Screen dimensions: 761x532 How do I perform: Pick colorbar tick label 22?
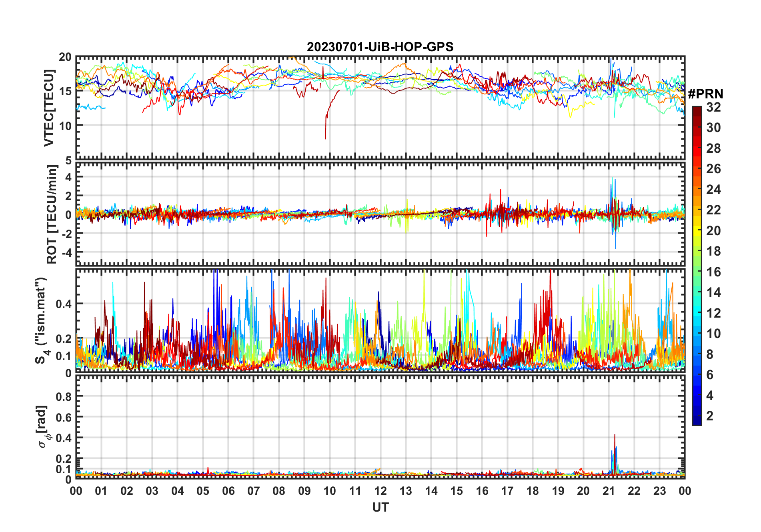[713, 210]
